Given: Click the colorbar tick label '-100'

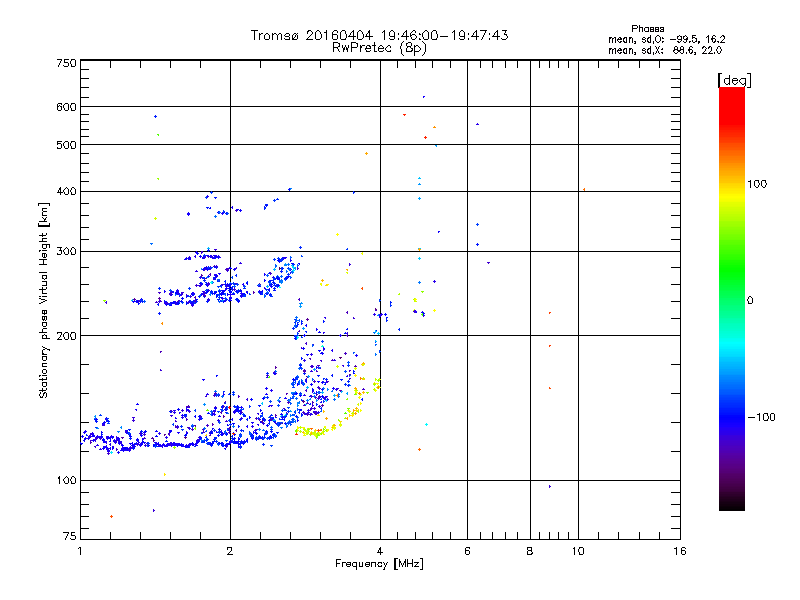Looking at the screenshot, I should point(761,417).
